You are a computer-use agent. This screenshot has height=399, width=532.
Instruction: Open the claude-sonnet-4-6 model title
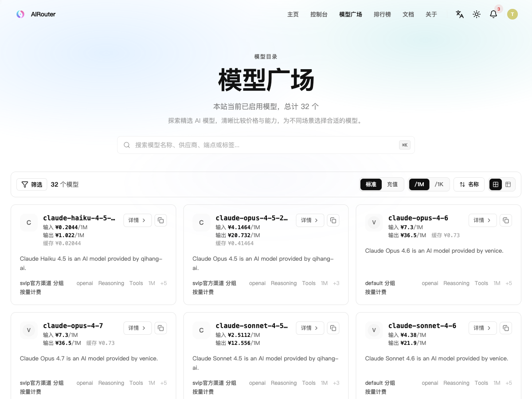pyautogui.click(x=422, y=326)
